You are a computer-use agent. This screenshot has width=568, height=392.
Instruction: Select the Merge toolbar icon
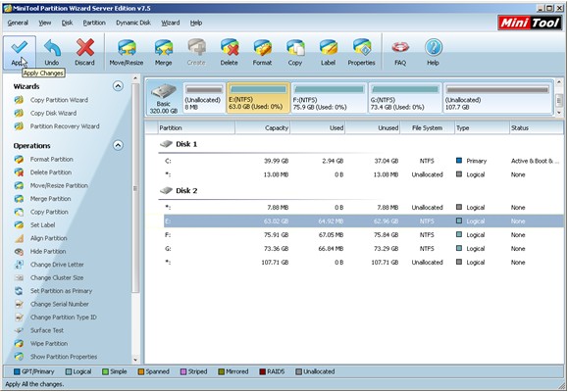pos(164,47)
